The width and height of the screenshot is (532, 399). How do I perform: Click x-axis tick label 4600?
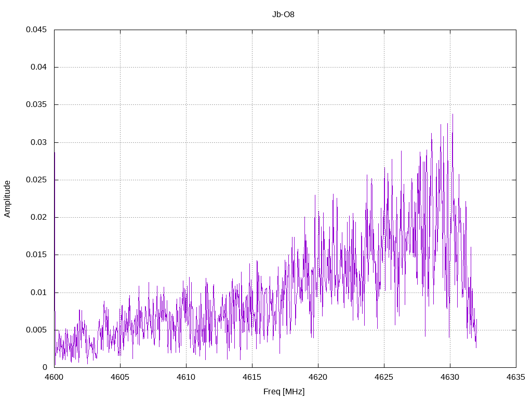click(54, 377)
